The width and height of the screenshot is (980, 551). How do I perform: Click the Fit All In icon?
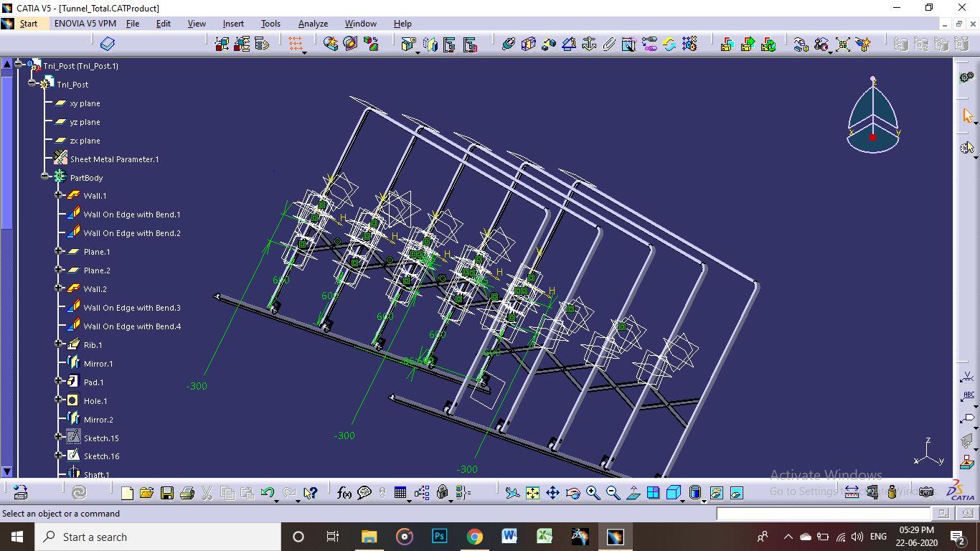[532, 493]
